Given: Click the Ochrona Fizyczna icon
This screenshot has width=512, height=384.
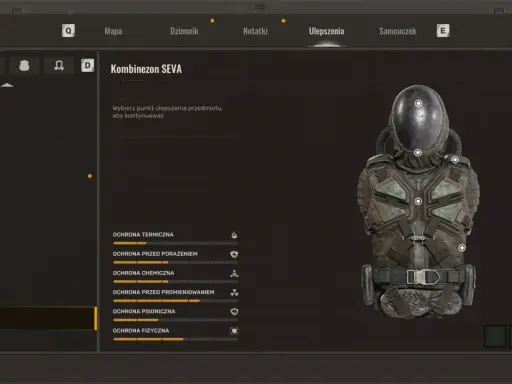Looking at the screenshot, I should click(x=234, y=331).
